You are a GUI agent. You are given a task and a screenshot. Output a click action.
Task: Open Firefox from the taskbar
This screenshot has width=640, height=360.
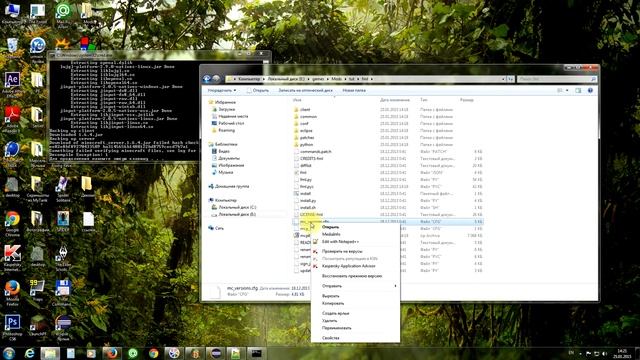[112, 353]
